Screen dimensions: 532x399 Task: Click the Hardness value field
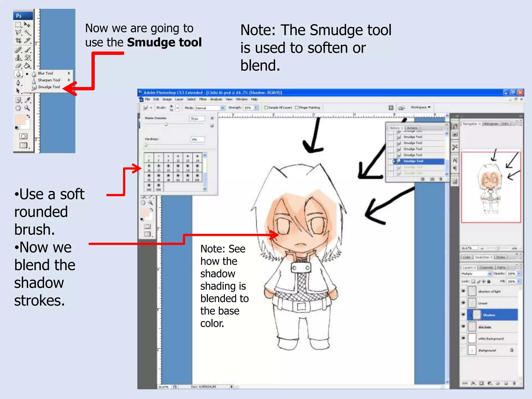(x=198, y=140)
